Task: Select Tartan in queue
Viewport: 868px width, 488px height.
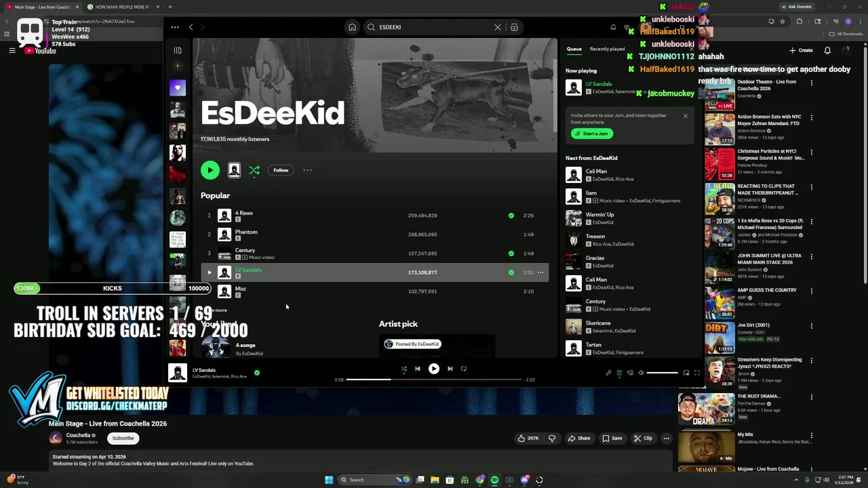Action: 629,348
